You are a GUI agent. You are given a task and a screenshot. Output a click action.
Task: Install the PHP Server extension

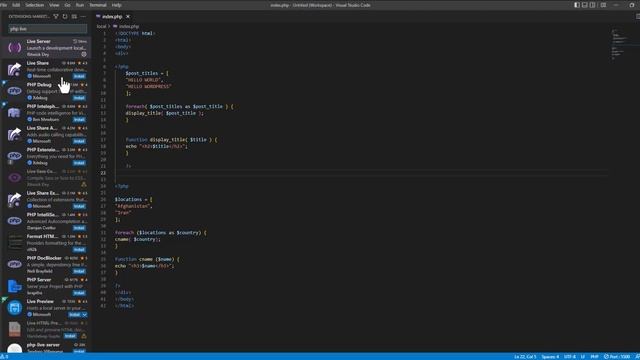[79, 293]
